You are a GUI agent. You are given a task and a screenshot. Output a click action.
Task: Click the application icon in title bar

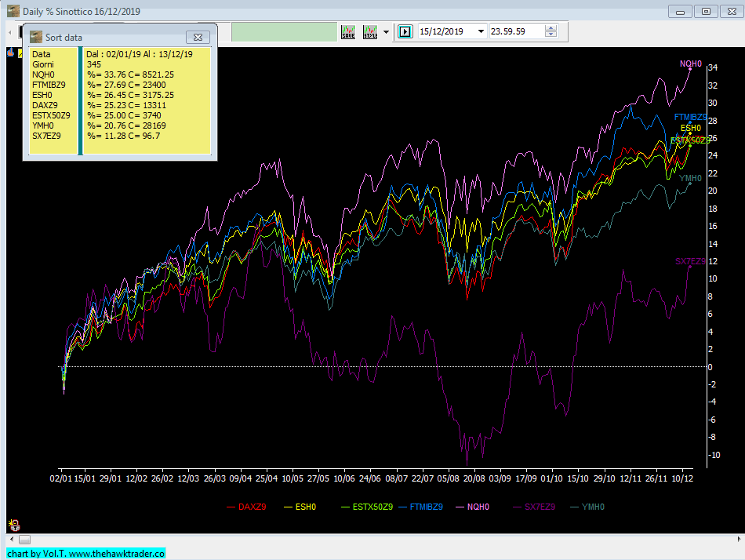13,11
